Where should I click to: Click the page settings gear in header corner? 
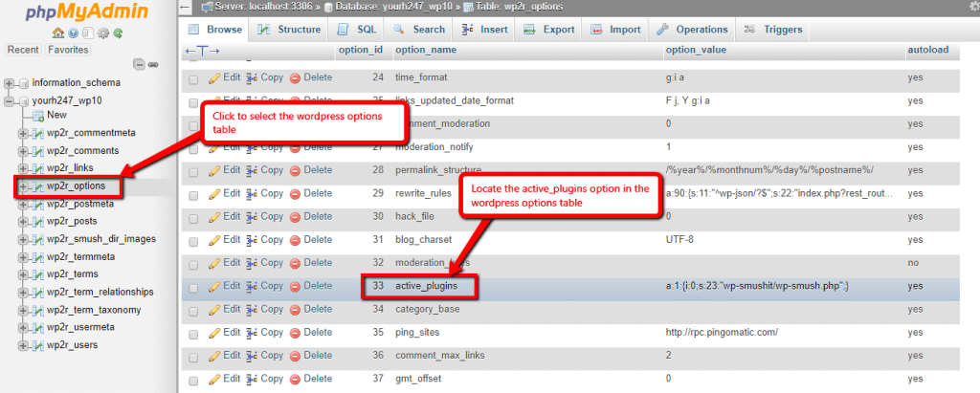(975, 7)
